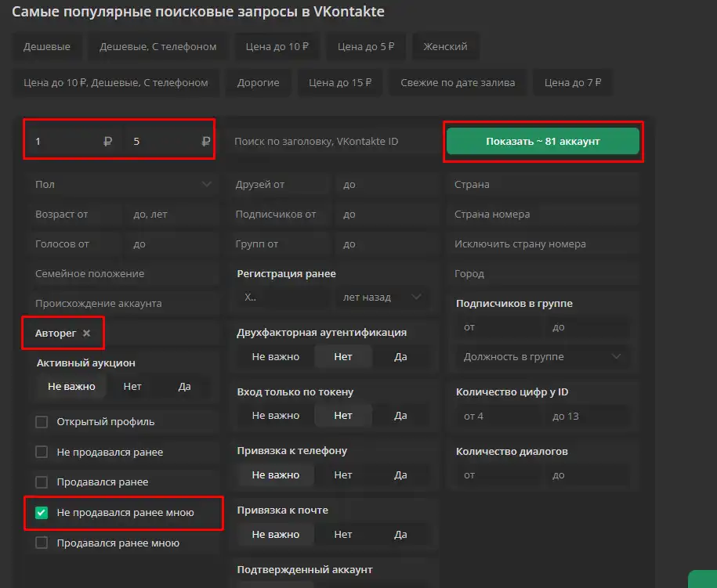
Task: Uncheck Не продавался ранее мною checkbox
Action: click(42, 513)
